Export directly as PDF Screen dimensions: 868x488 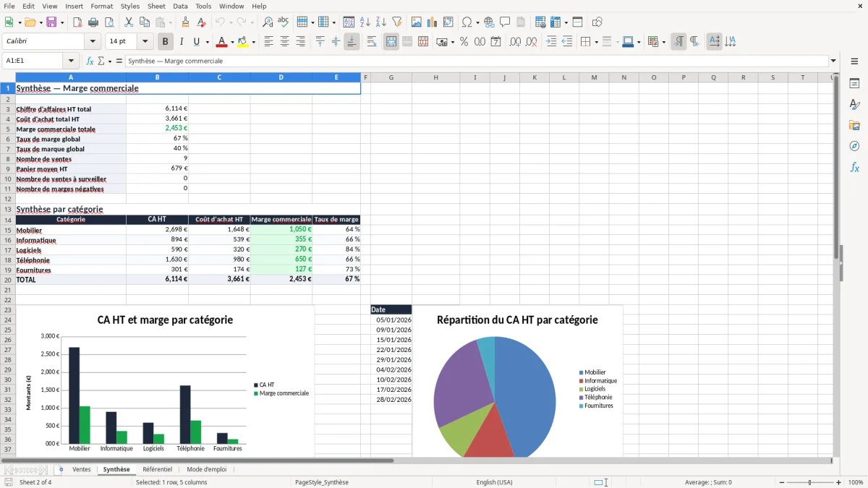pyautogui.click(x=77, y=22)
